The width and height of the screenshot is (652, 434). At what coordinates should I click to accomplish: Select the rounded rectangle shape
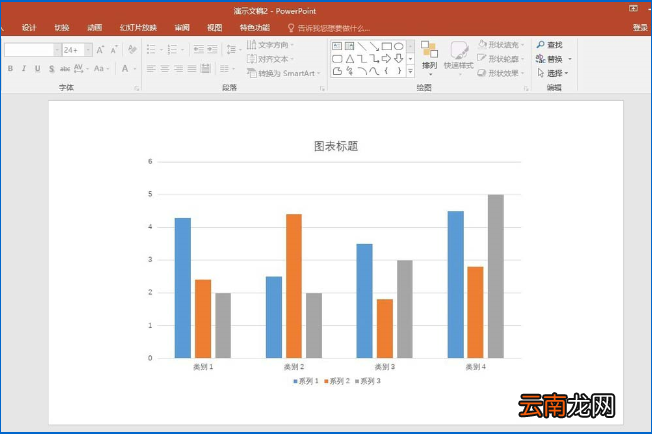pyautogui.click(x=337, y=59)
